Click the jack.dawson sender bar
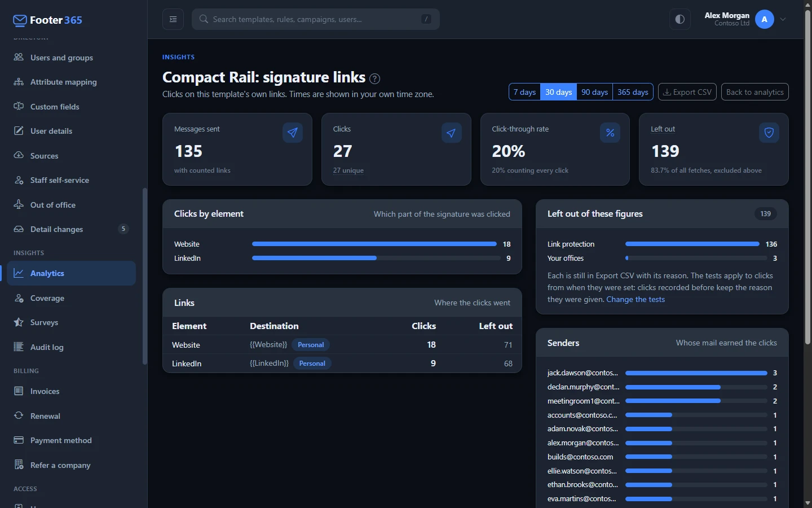This screenshot has width=812, height=508. [x=696, y=373]
